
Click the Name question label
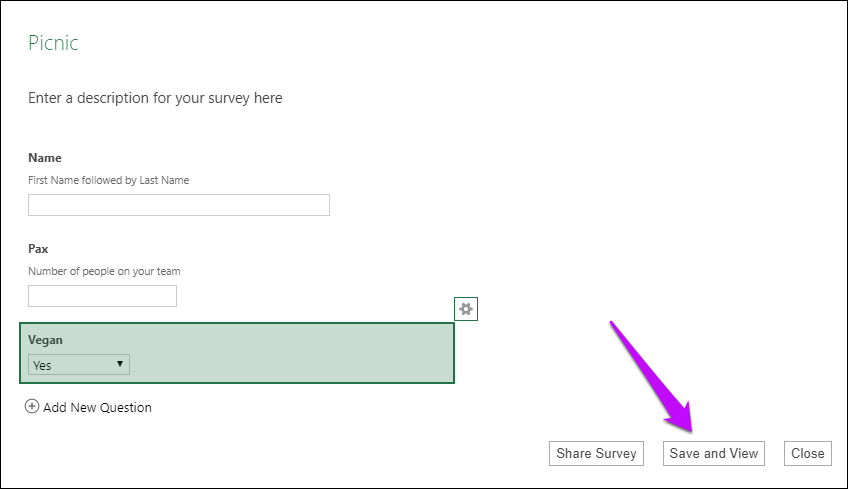[45, 158]
